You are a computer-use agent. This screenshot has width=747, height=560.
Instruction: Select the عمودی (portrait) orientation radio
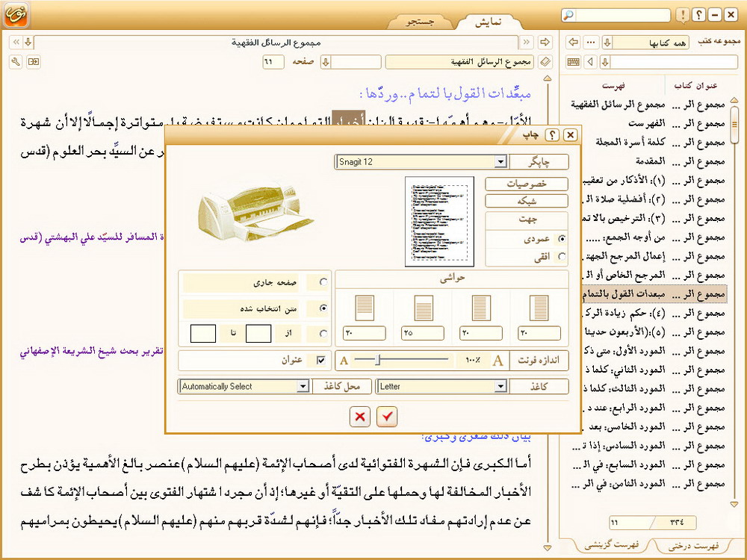coord(562,239)
